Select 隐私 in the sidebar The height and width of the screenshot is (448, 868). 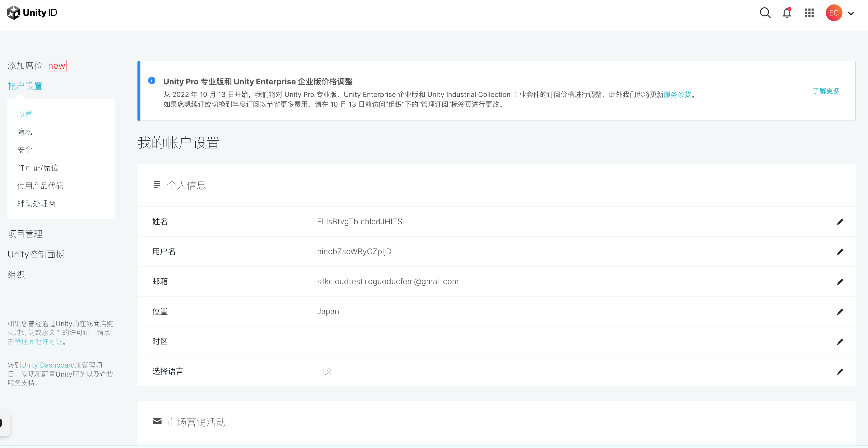coord(25,132)
